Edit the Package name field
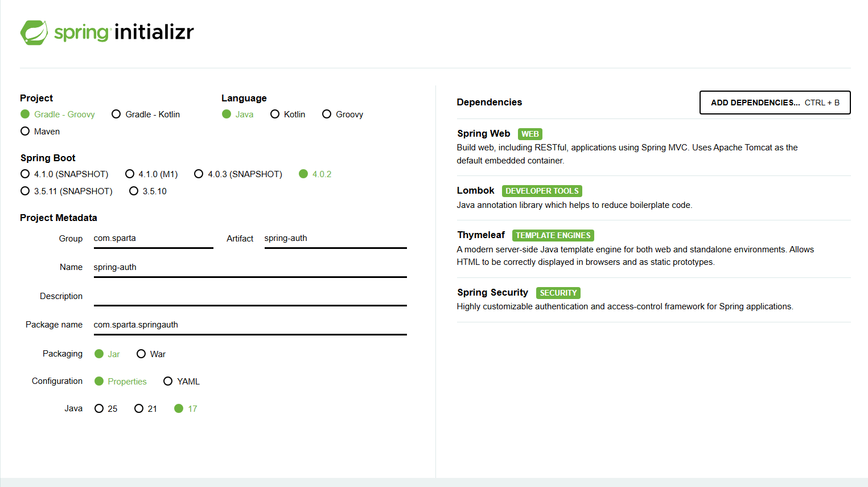Image resolution: width=868 pixels, height=487 pixels. (250, 325)
